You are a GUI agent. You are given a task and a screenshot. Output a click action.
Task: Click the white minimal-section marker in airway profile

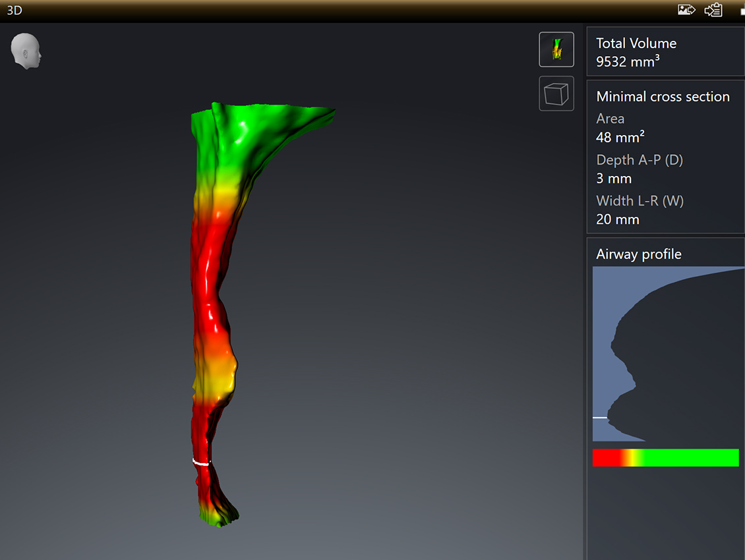coord(600,418)
